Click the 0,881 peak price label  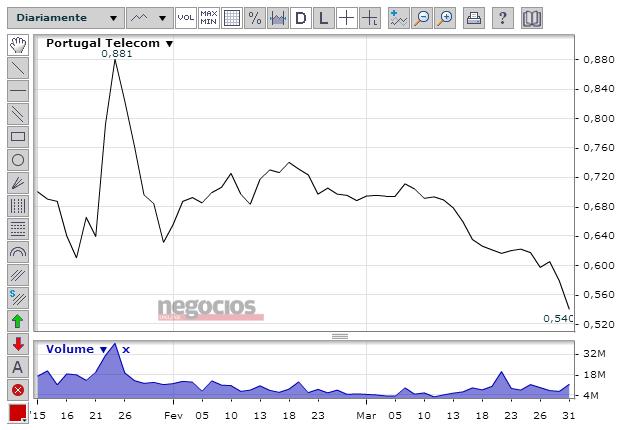click(117, 54)
